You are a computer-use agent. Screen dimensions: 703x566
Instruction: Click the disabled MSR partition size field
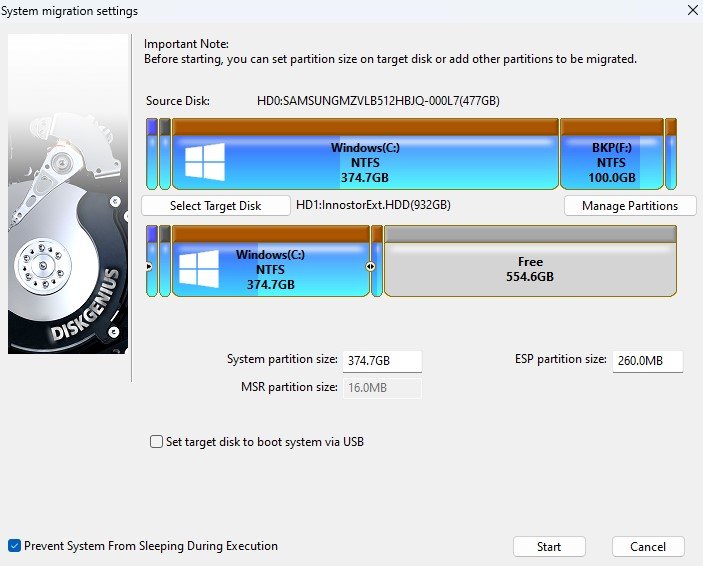click(x=382, y=388)
